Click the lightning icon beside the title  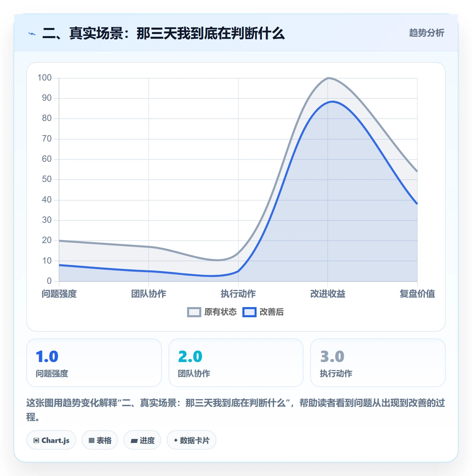click(x=32, y=34)
